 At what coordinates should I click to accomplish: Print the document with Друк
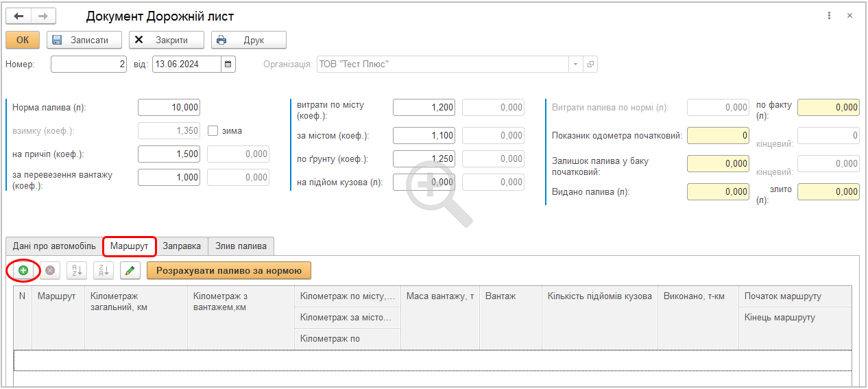coord(249,40)
